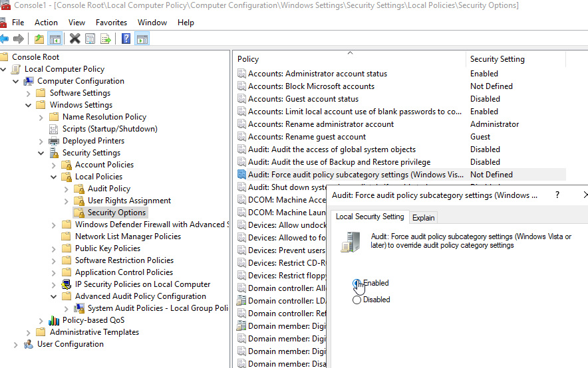
Task: Select Audit Policy in the tree
Action: point(108,189)
